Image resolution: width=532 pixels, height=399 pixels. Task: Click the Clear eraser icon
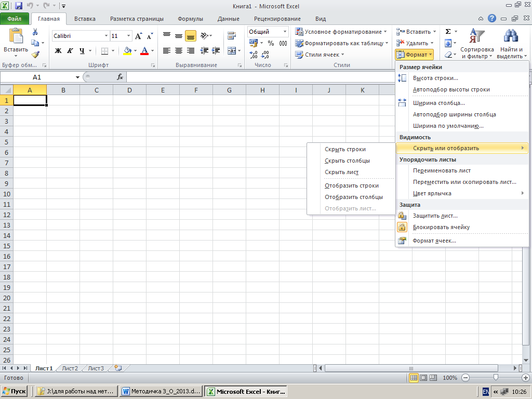coord(448,55)
